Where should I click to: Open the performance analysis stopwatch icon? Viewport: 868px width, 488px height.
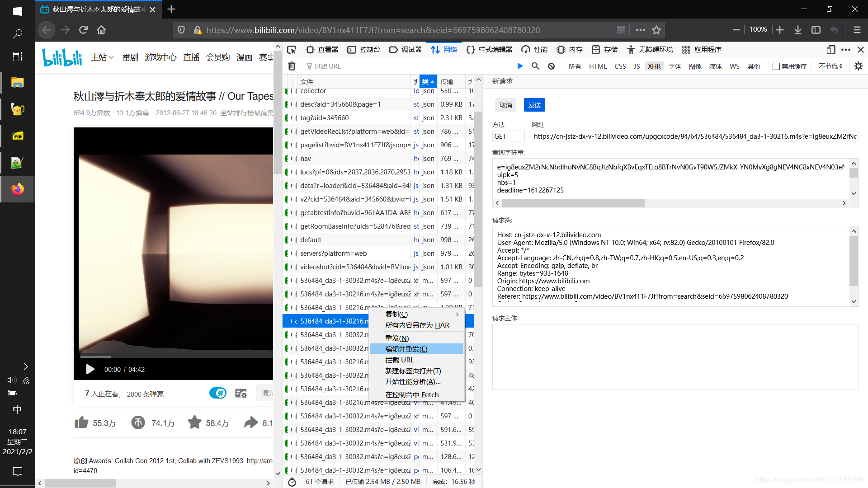292,482
